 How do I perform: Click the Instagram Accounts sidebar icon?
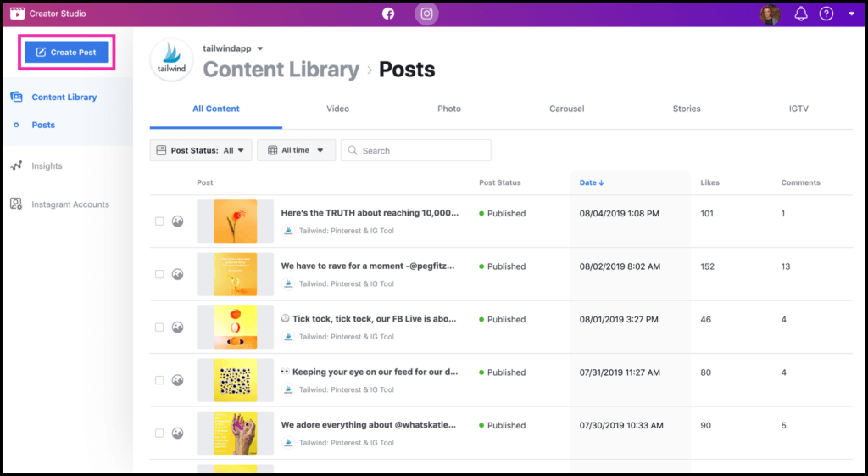(x=17, y=204)
